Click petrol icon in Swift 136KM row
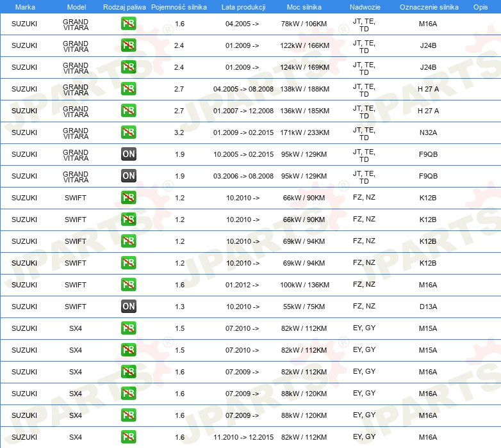 [x=128, y=285]
